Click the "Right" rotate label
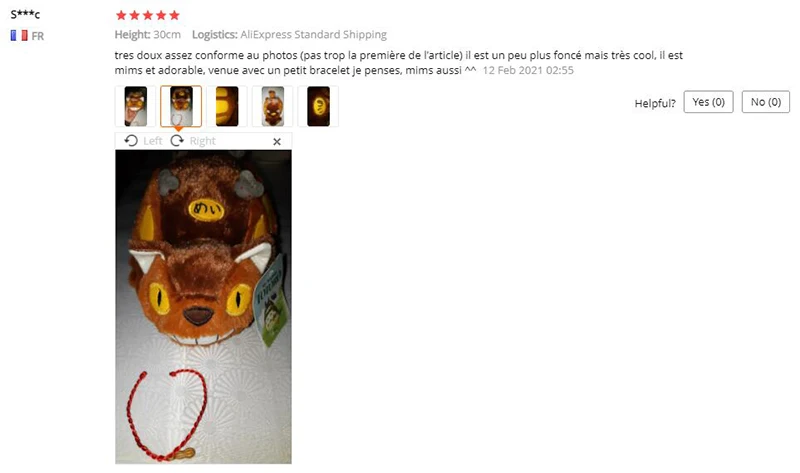800x473 pixels. point(203,141)
